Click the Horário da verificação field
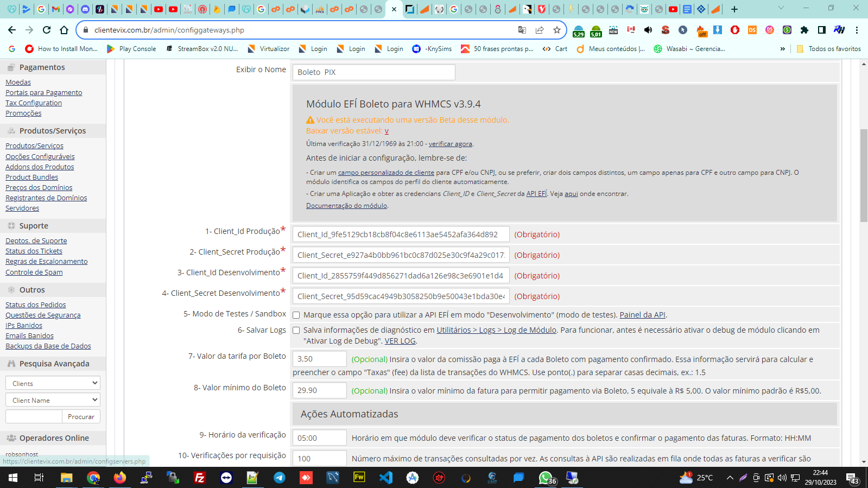This screenshot has width=868, height=488. click(320, 438)
